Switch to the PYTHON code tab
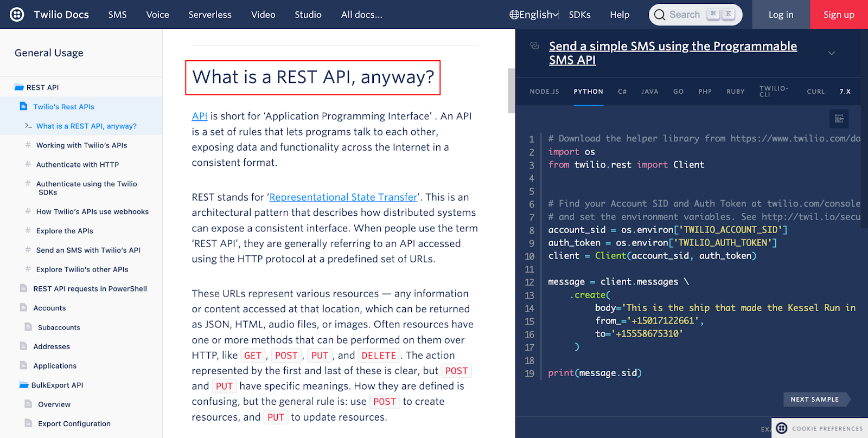The height and width of the screenshot is (438, 868). [589, 92]
